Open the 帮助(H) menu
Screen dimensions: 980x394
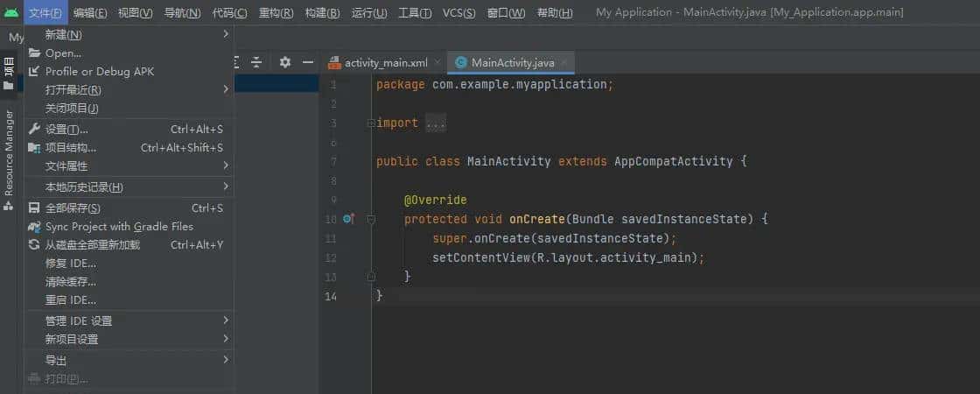point(555,12)
